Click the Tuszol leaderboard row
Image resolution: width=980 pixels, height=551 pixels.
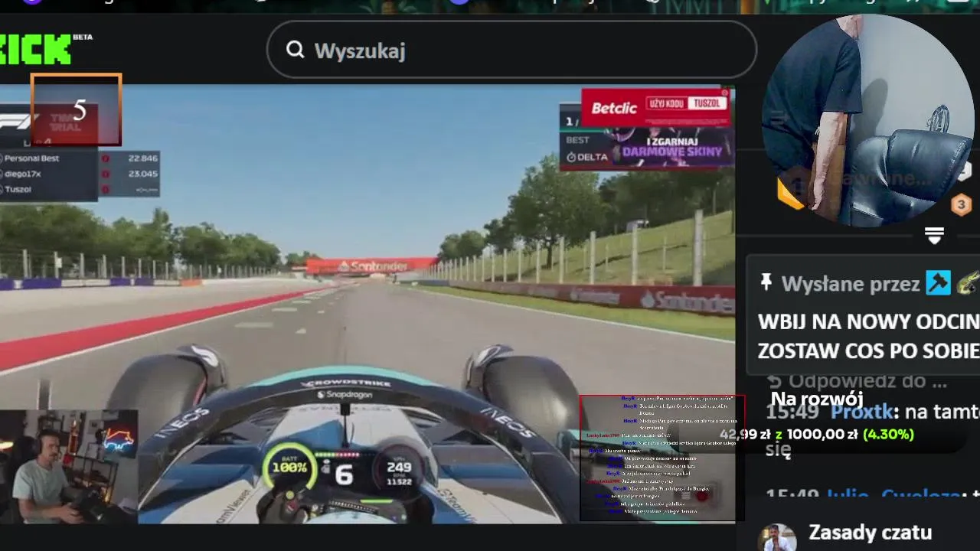pos(80,189)
